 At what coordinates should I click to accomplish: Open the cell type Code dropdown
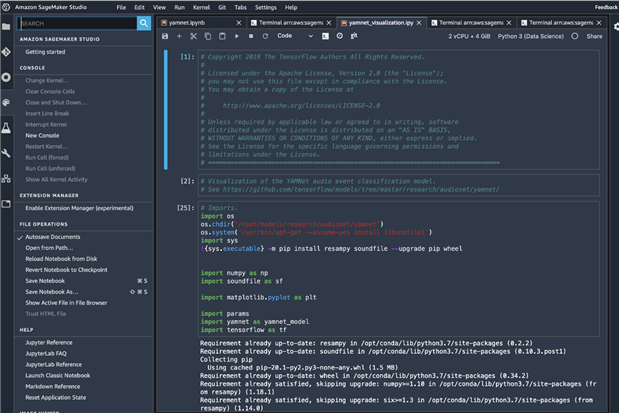click(x=295, y=36)
